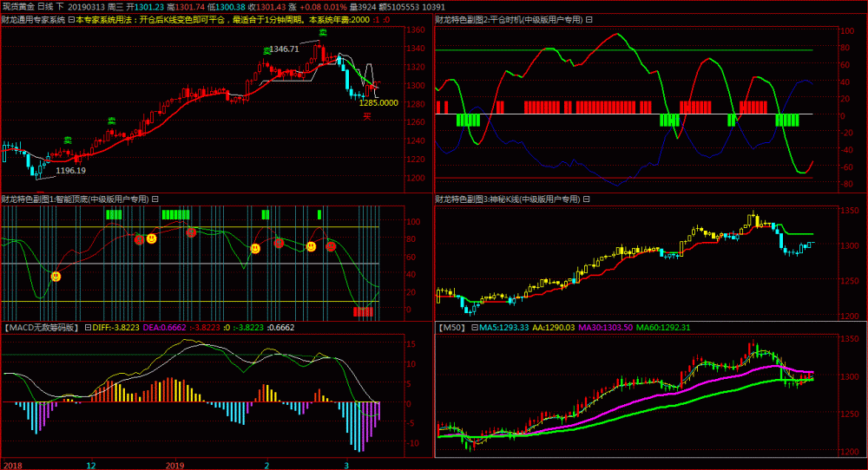This screenshot has height=470, width=868.
Task: Click the 本系统年费:2000 text
Action: [x=339, y=20]
